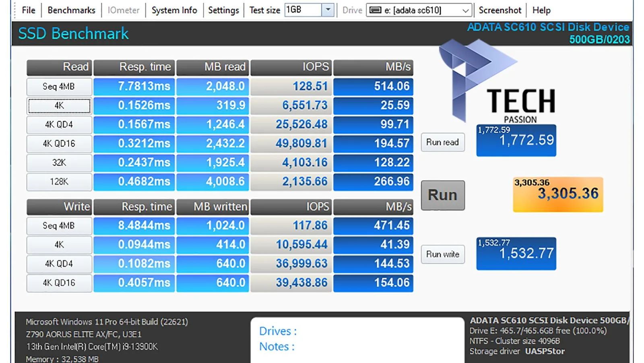
Task: Click the 471.45 MB/s write cell
Action: click(373, 226)
